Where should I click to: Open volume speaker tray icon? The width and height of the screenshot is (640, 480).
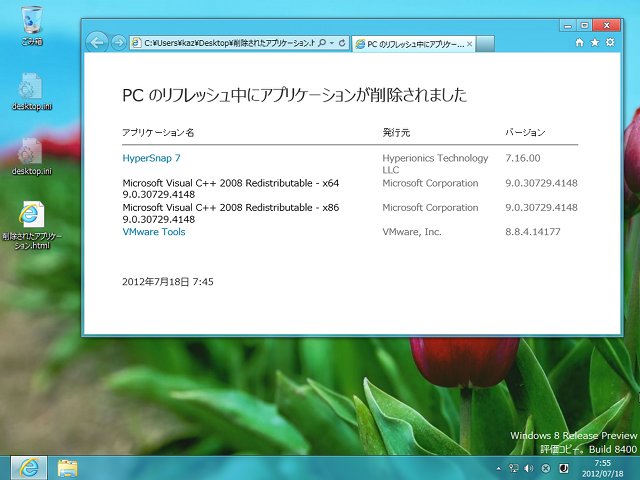[529, 468]
